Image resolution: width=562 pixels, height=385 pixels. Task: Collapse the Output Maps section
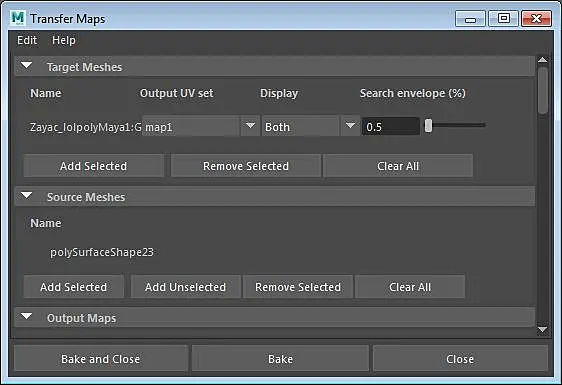tap(27, 317)
